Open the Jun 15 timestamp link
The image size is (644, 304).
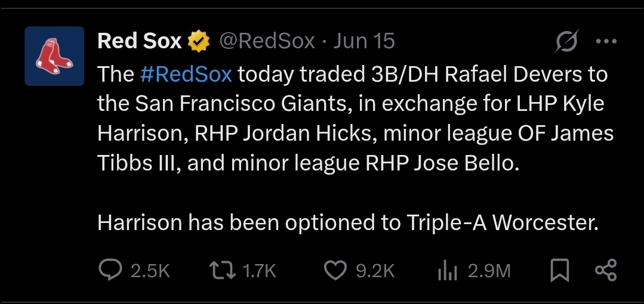click(364, 41)
